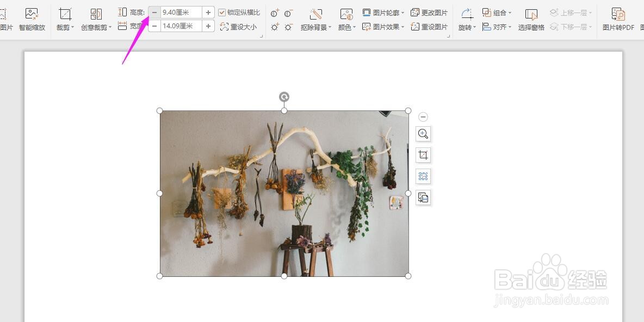
Task: Click the 图片效果 effects icon
Action: click(x=367, y=27)
